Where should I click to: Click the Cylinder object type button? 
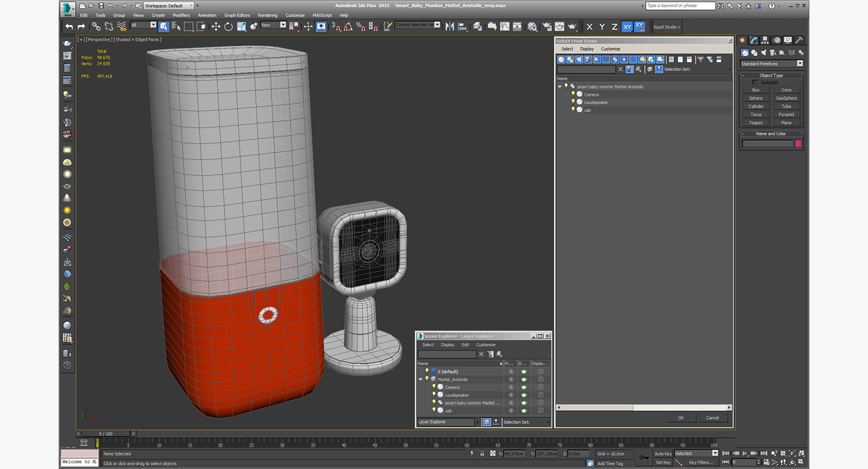(756, 106)
